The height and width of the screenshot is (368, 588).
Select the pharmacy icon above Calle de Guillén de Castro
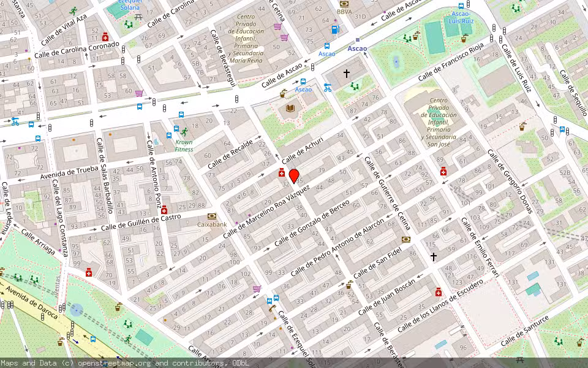pyautogui.click(x=164, y=210)
